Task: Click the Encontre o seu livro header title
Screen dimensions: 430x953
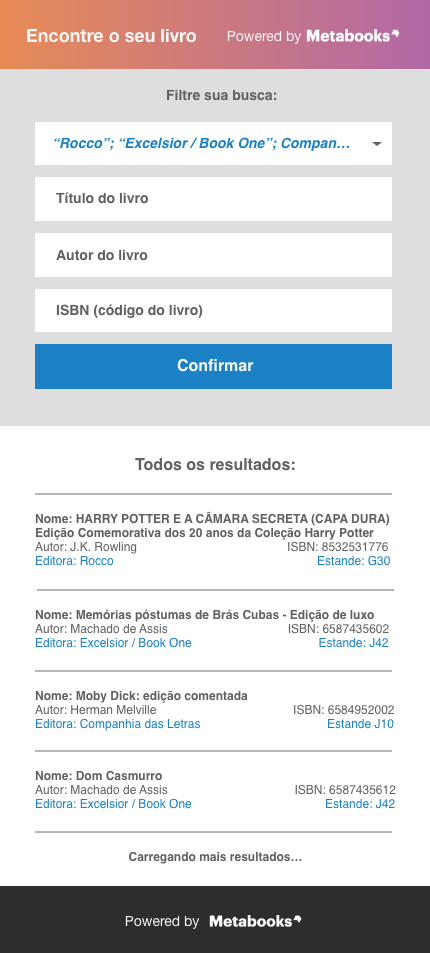Action: [111, 36]
